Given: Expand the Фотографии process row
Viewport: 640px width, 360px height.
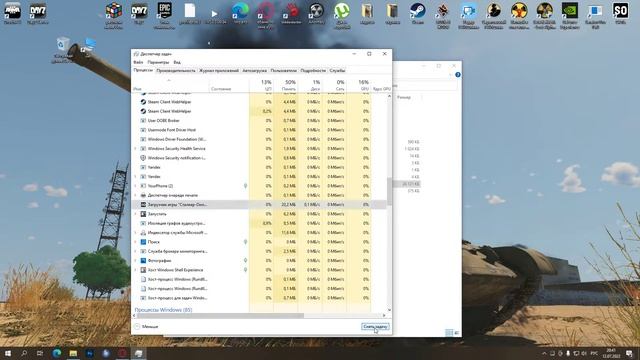Looking at the screenshot, I should click(136, 260).
